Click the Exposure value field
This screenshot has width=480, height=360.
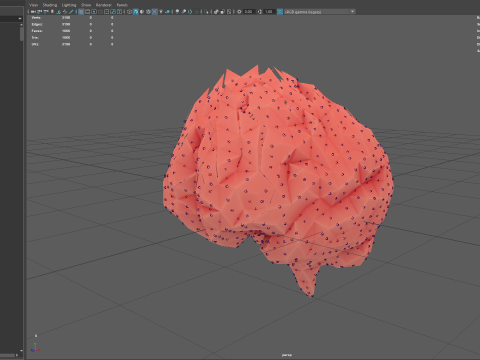pos(249,12)
